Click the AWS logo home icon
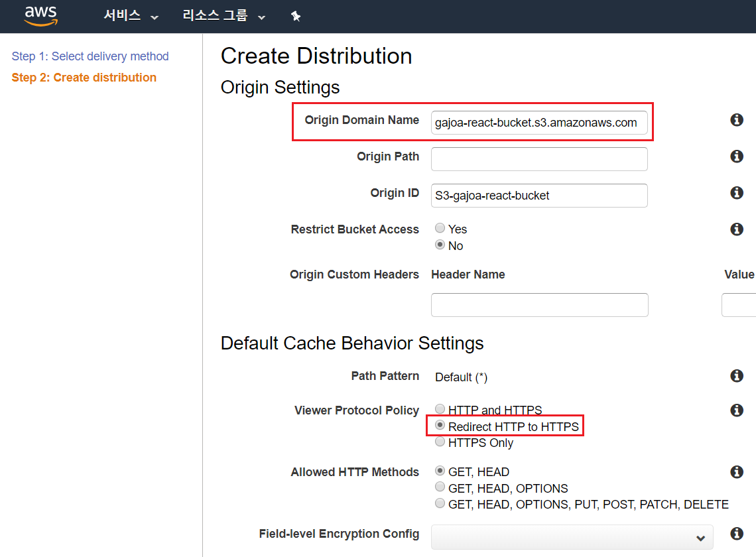The image size is (756, 557). pyautogui.click(x=41, y=16)
